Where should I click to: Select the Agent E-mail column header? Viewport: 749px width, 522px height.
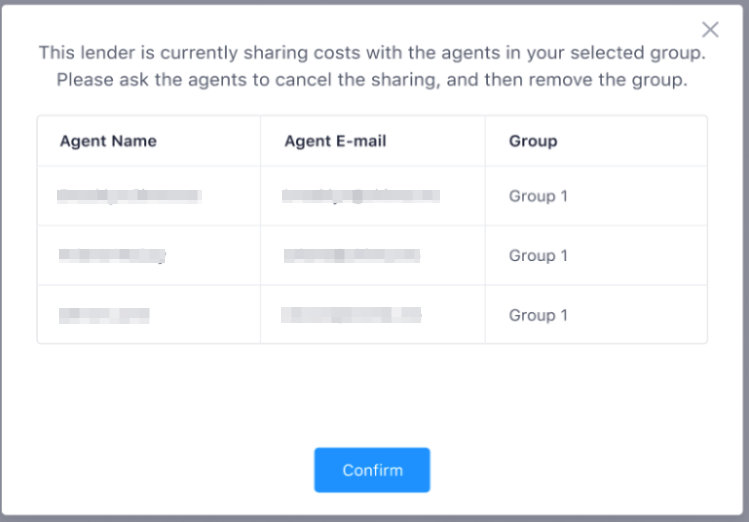[x=335, y=141]
